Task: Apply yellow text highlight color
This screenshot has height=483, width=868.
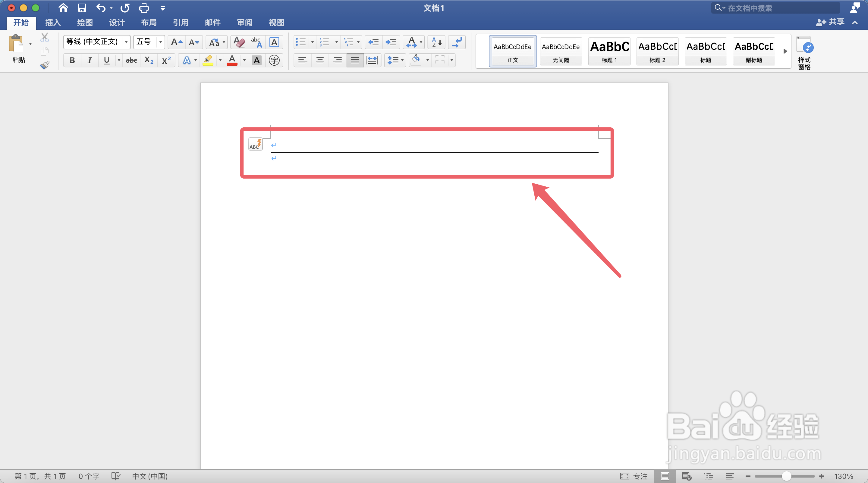Action: [x=208, y=60]
